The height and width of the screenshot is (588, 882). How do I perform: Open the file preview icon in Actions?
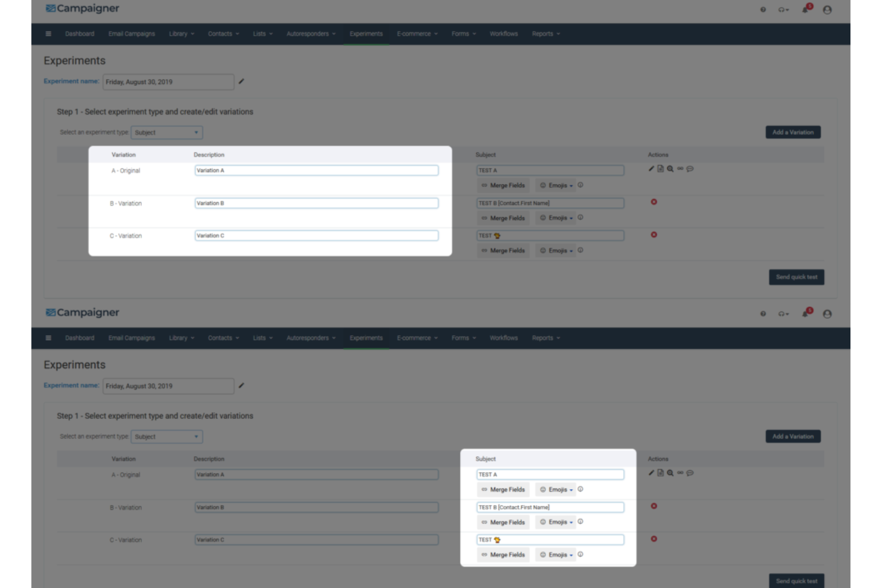pos(660,169)
